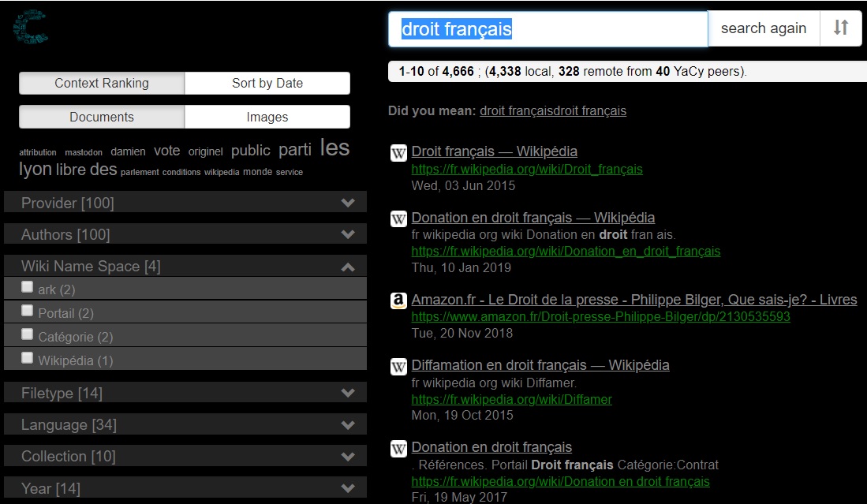867x504 pixels.
Task: Visit the wiki/Donation_en_droit_français URL with underscores
Action: [566, 252]
